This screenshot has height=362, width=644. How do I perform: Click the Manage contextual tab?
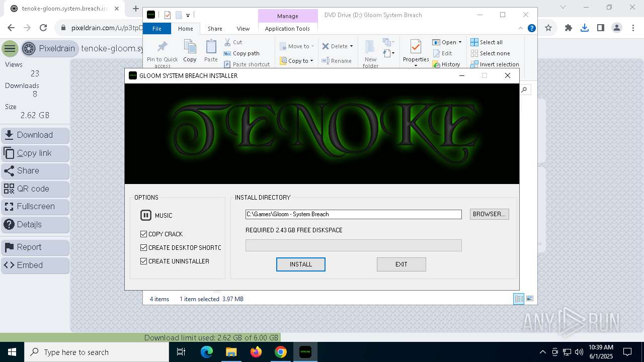(287, 16)
